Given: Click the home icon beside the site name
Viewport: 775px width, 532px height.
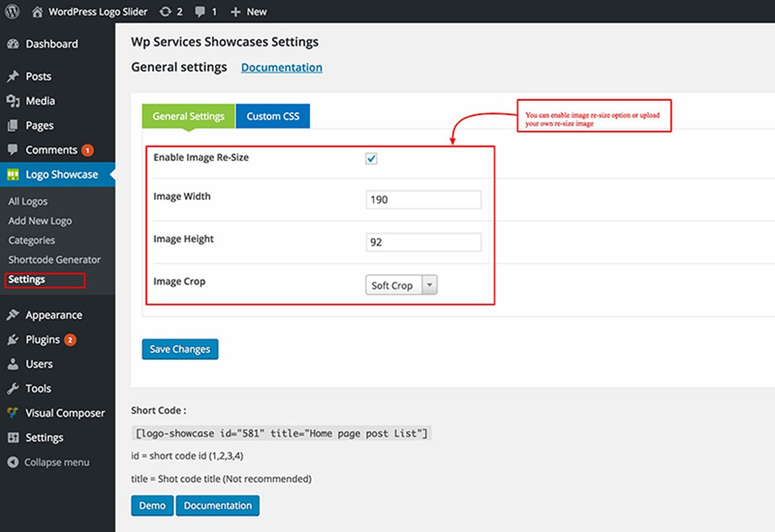Looking at the screenshot, I should [37, 12].
